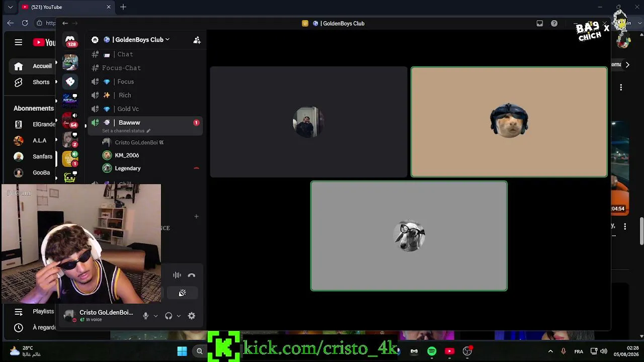Open the Abonnements section in YouTube
Viewport: 644px width, 362px height.
coord(34,109)
